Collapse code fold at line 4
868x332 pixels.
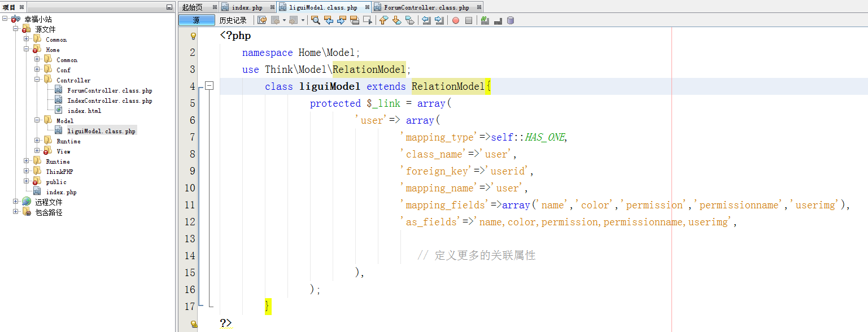210,86
